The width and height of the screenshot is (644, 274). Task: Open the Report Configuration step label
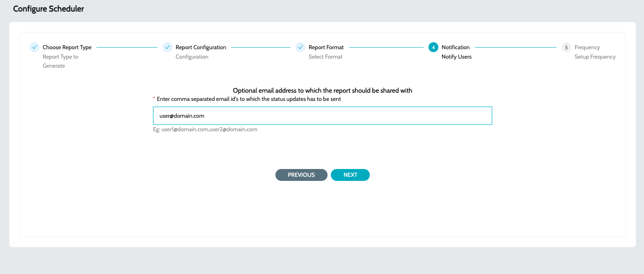coord(201,47)
